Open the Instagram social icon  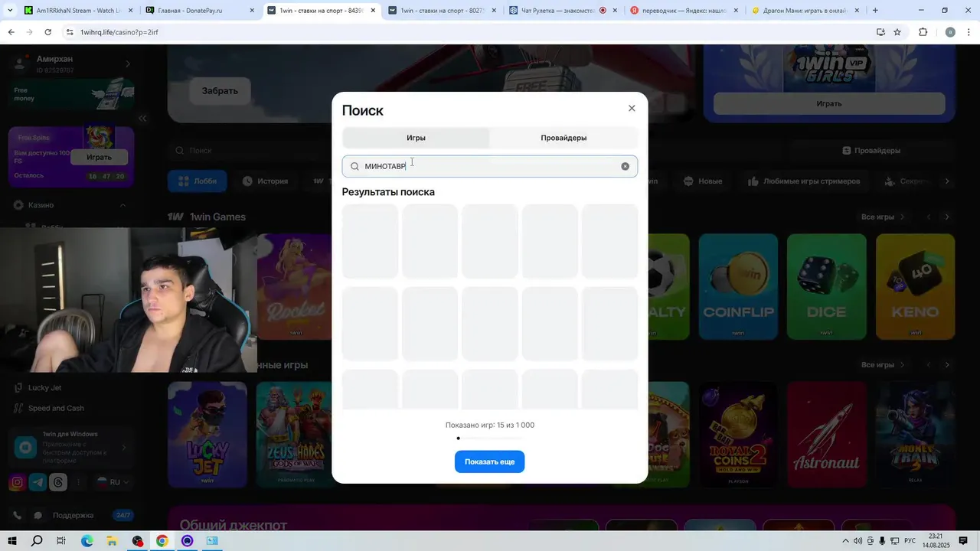(17, 483)
